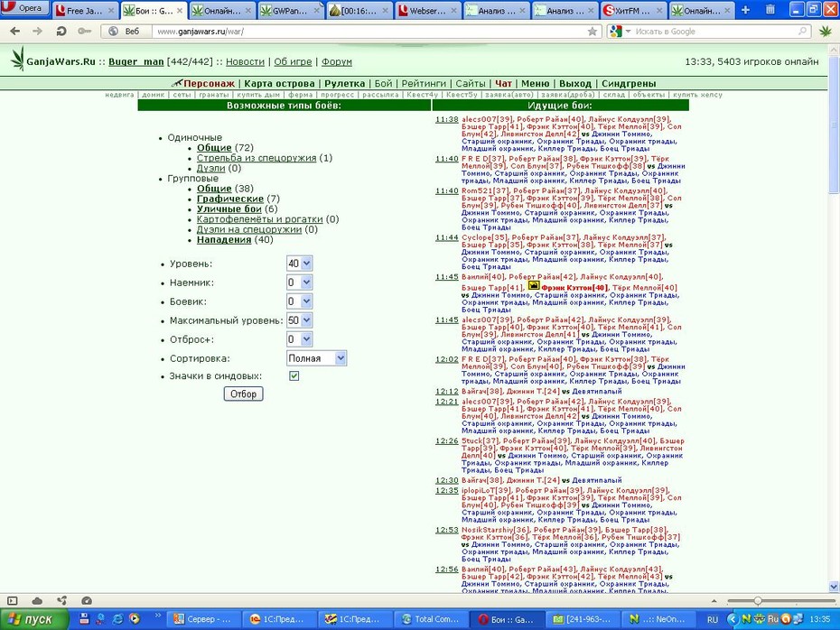Close the Бои :: G... tab
840x630 pixels.
180,10
